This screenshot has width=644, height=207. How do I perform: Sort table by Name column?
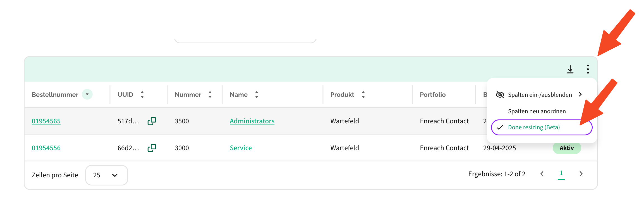(x=257, y=95)
